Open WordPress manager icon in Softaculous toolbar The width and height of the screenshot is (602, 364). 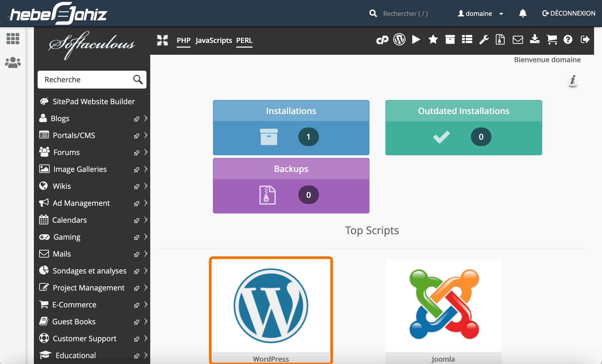coord(399,40)
